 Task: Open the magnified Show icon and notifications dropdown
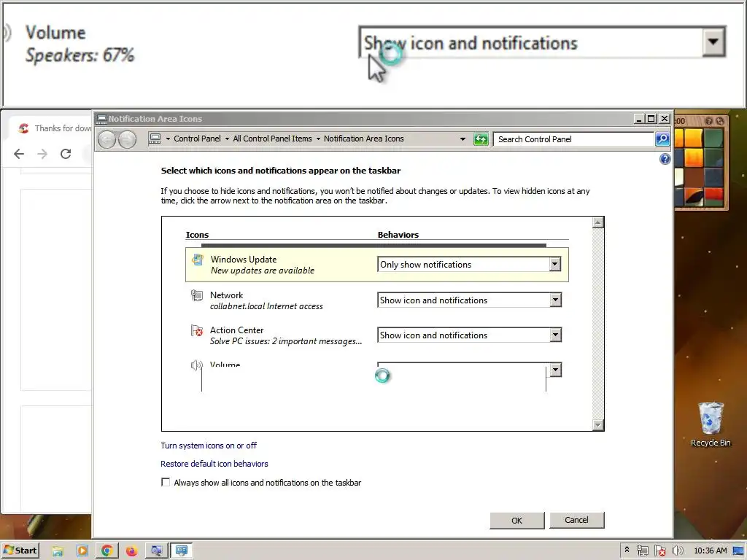tap(542, 43)
